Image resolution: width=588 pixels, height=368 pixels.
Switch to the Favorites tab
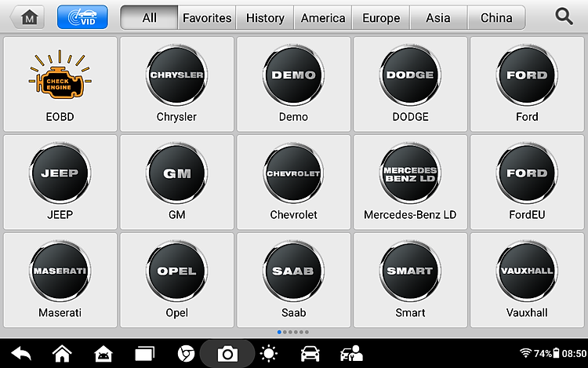click(207, 17)
